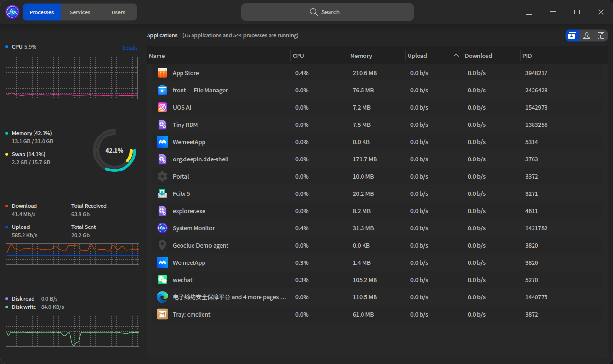Click the explorer.exe row icon

coord(162,211)
